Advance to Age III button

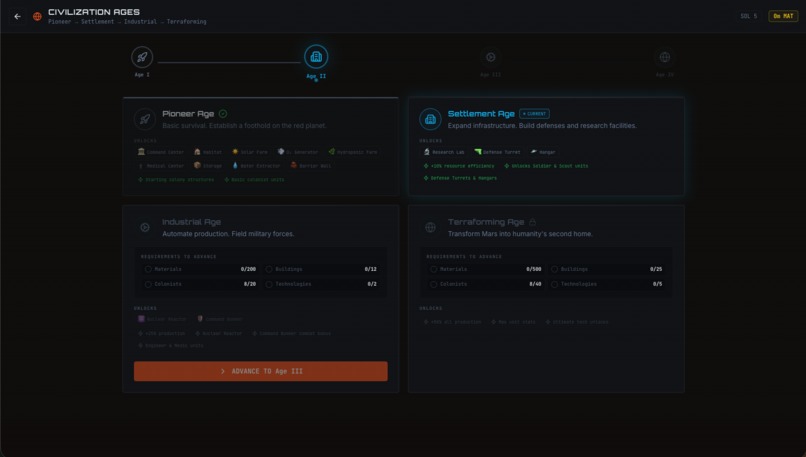pos(261,371)
